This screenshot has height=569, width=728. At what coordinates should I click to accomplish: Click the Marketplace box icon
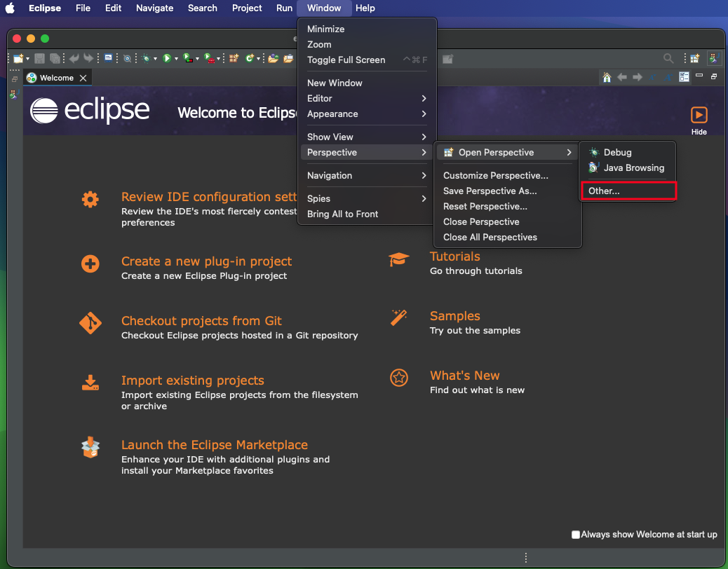(x=90, y=447)
